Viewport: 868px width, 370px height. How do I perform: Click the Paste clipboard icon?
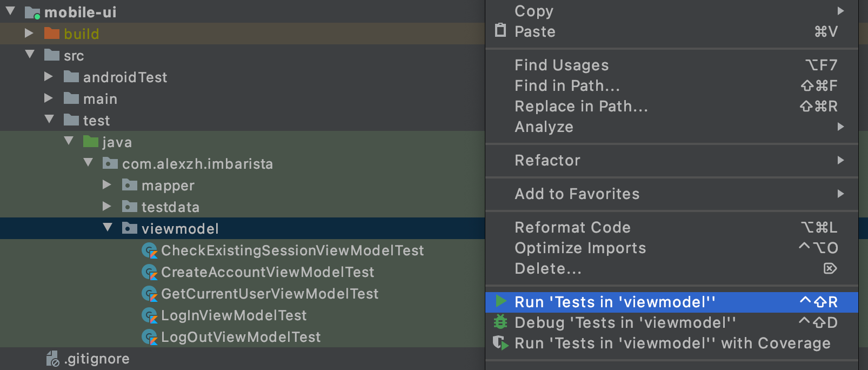tap(501, 30)
